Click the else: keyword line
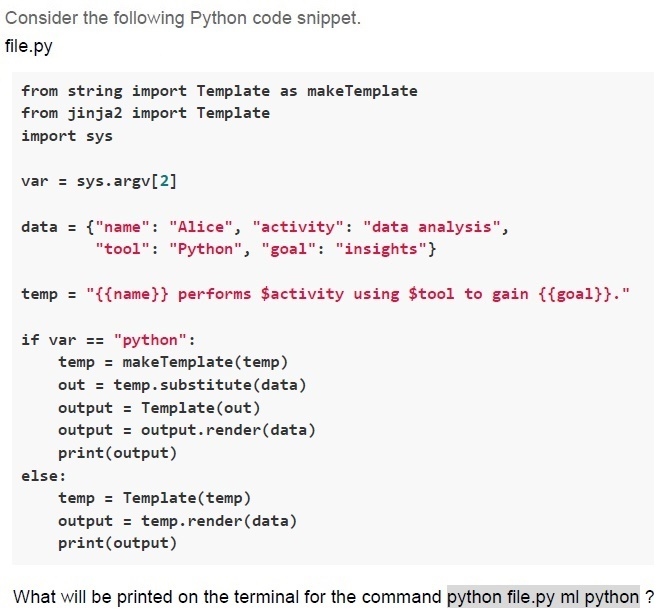 pos(44,476)
